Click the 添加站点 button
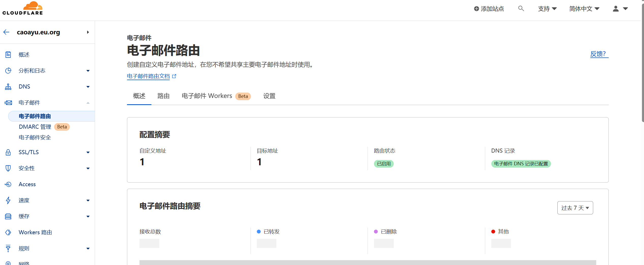The image size is (644, 265). (x=489, y=9)
